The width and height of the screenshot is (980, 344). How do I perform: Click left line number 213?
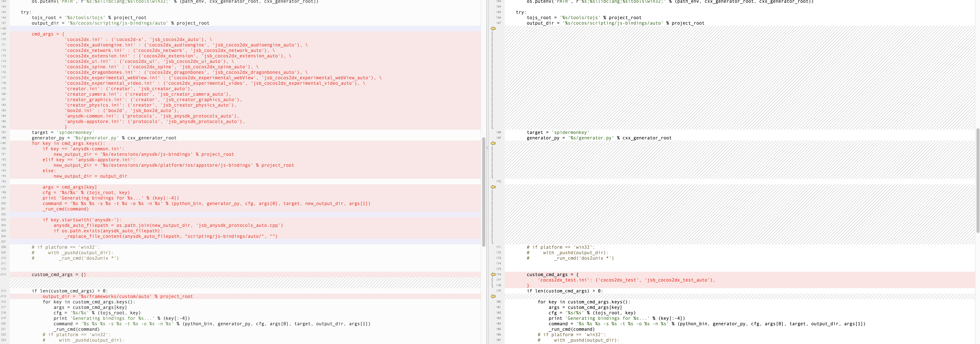[x=4, y=274]
